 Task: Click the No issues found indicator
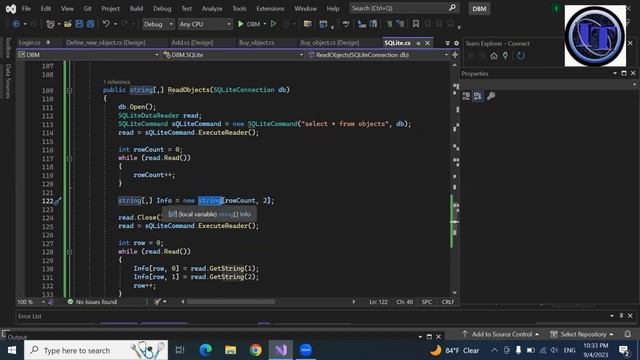92,302
